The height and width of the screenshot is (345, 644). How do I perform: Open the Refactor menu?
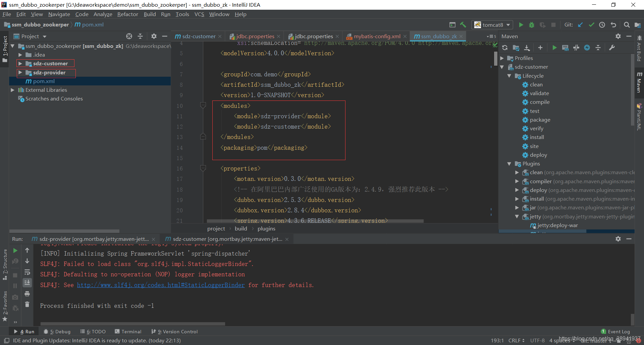pos(127,14)
